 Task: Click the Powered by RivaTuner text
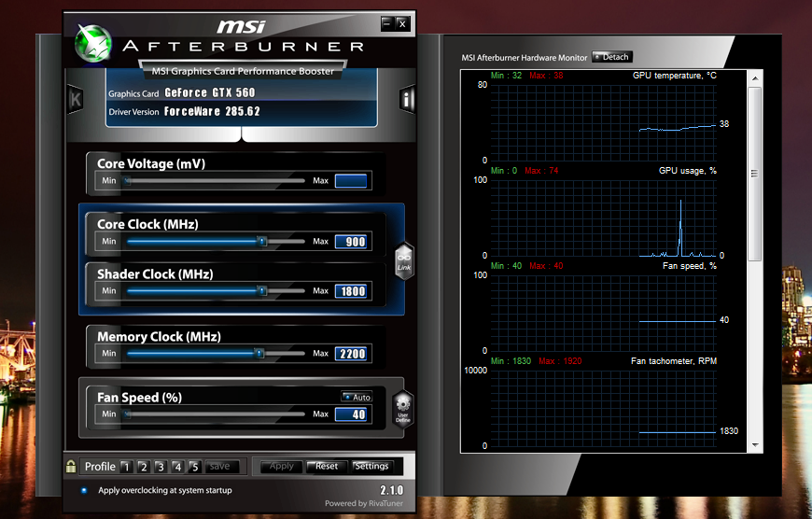click(364, 503)
